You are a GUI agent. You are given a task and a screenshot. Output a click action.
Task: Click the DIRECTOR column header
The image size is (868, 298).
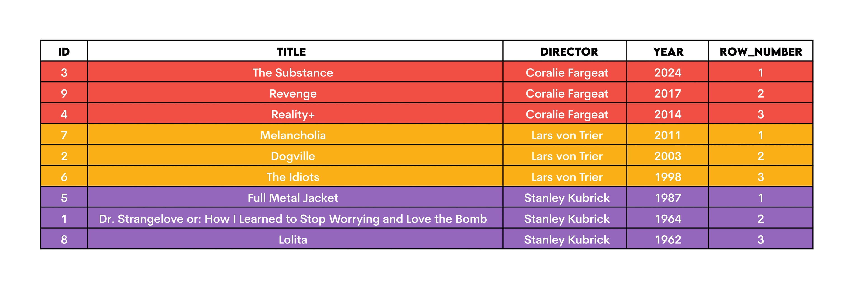(569, 52)
